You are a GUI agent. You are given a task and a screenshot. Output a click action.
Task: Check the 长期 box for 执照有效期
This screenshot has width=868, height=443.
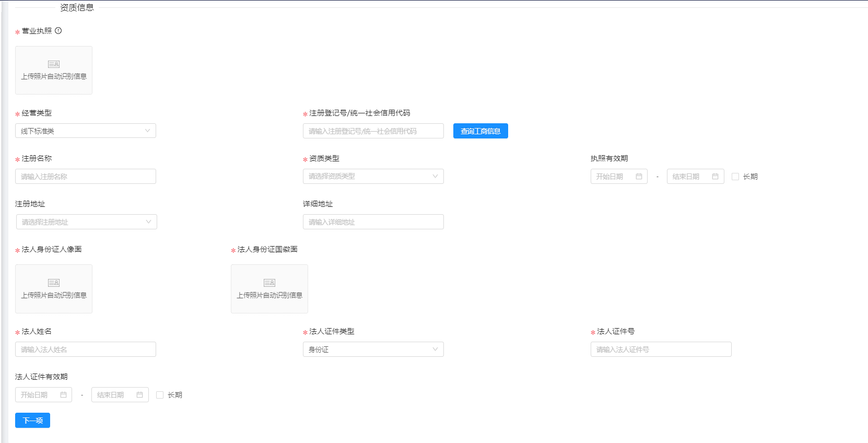735,177
